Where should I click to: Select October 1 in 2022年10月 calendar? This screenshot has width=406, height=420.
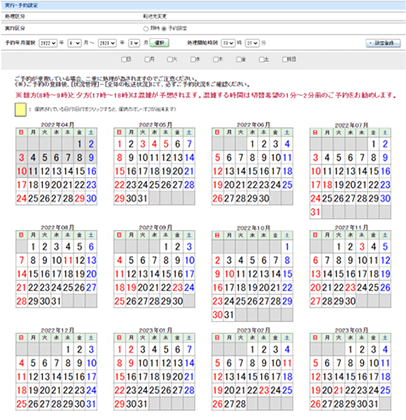coord(287,247)
